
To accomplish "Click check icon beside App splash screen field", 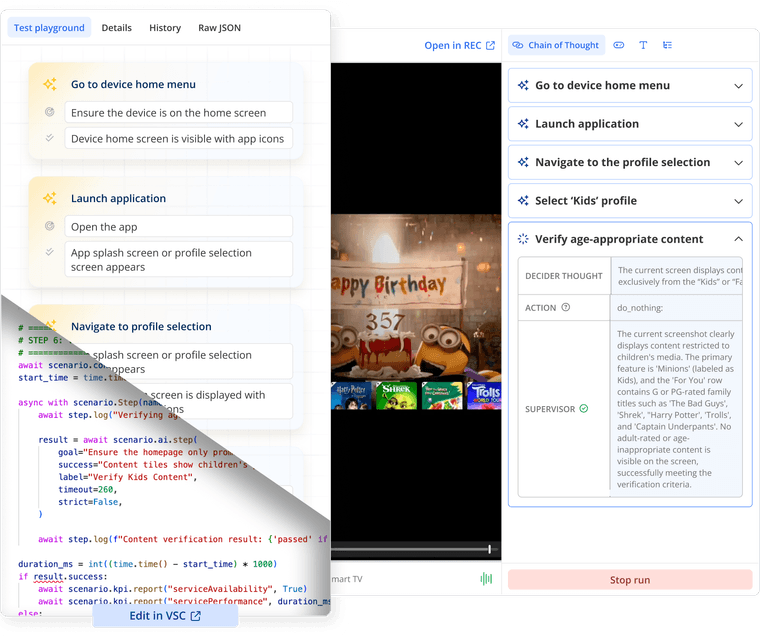I will 49,252.
